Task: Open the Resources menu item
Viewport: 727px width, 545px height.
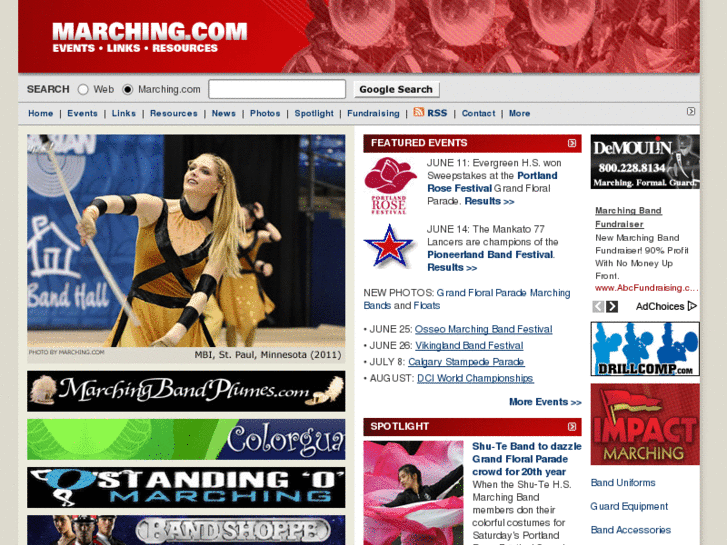Action: [x=173, y=113]
